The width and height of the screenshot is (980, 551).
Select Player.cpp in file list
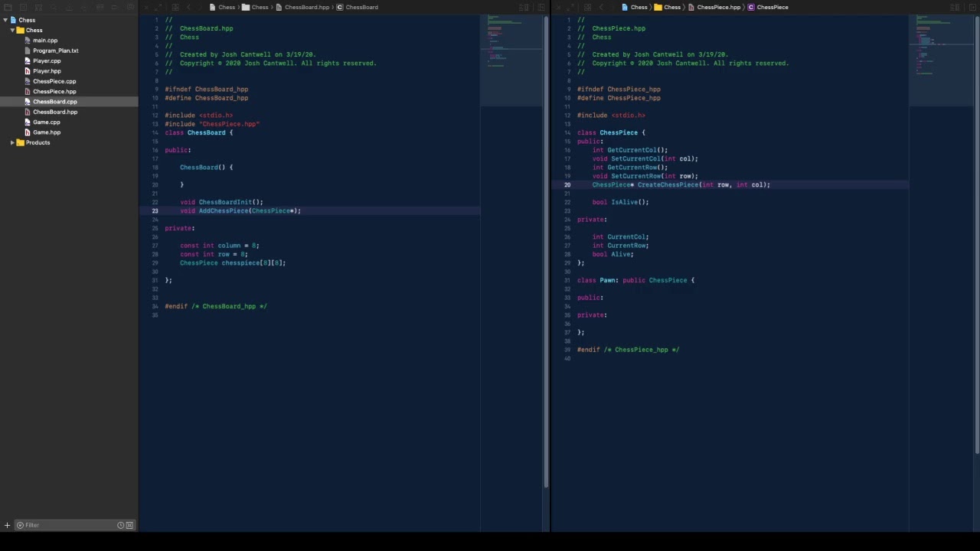click(47, 60)
